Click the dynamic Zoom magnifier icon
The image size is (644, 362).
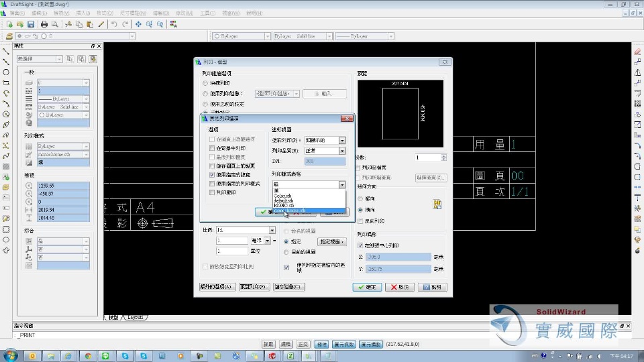[x=149, y=24]
